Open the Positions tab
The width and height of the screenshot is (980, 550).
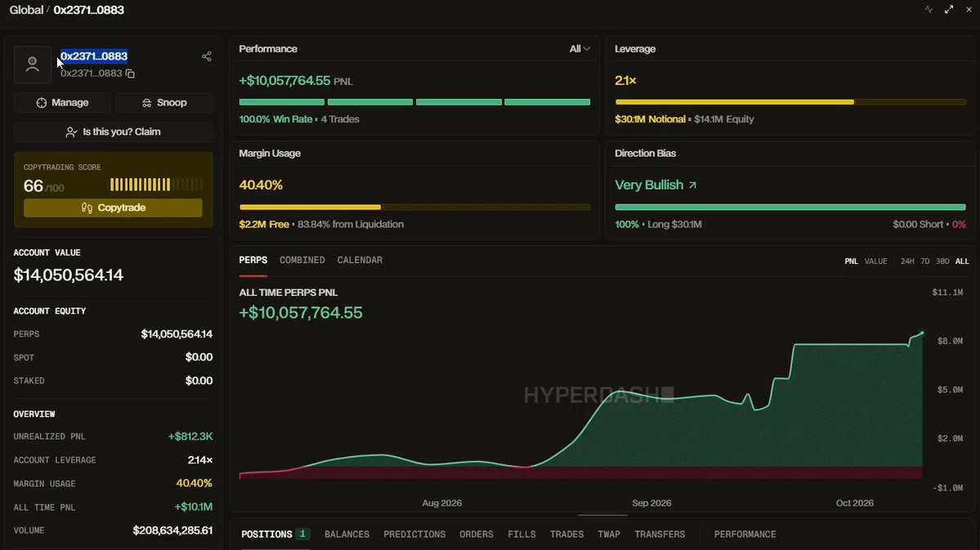click(x=275, y=534)
